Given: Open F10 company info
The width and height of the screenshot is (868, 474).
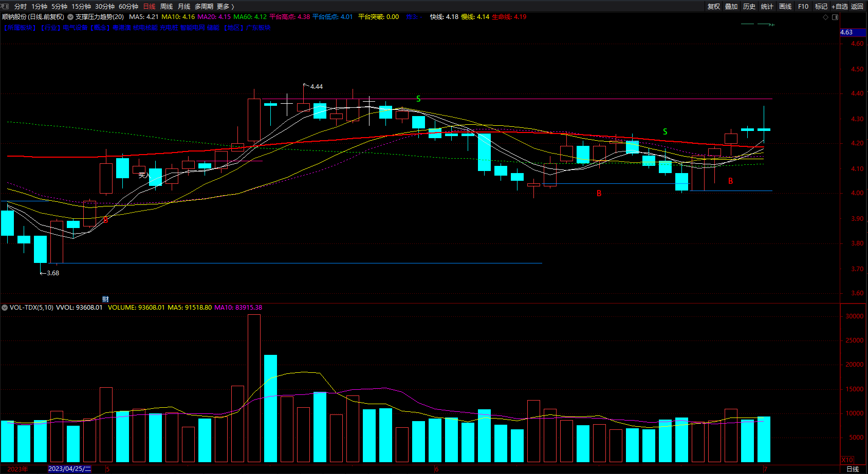Looking at the screenshot, I should [803, 6].
